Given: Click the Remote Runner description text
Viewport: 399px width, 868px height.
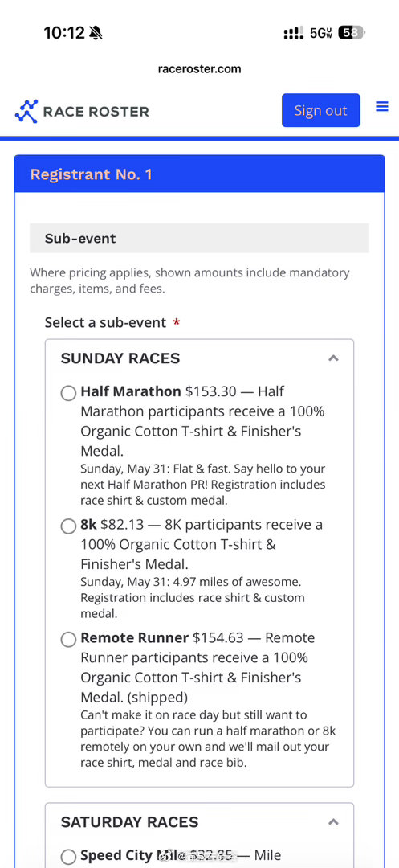Looking at the screenshot, I should 208,739.
